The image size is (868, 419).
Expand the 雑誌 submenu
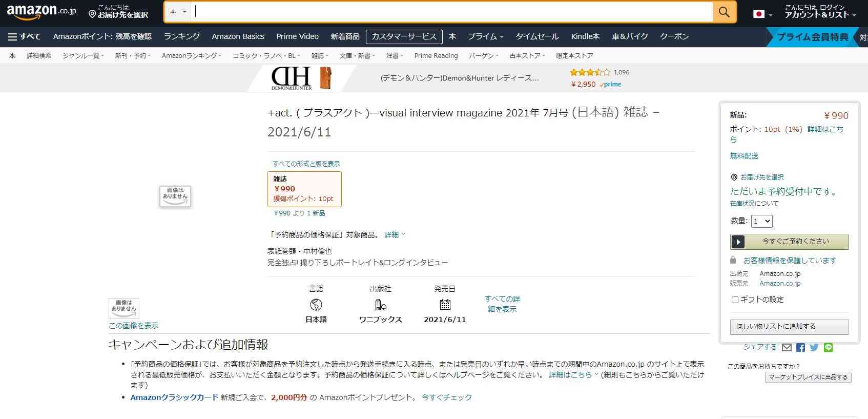click(320, 55)
